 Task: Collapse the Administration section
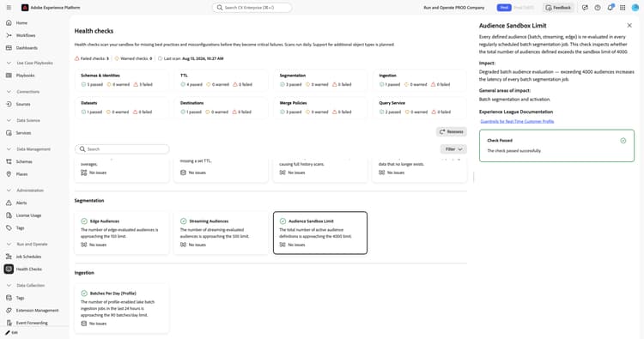[9, 191]
